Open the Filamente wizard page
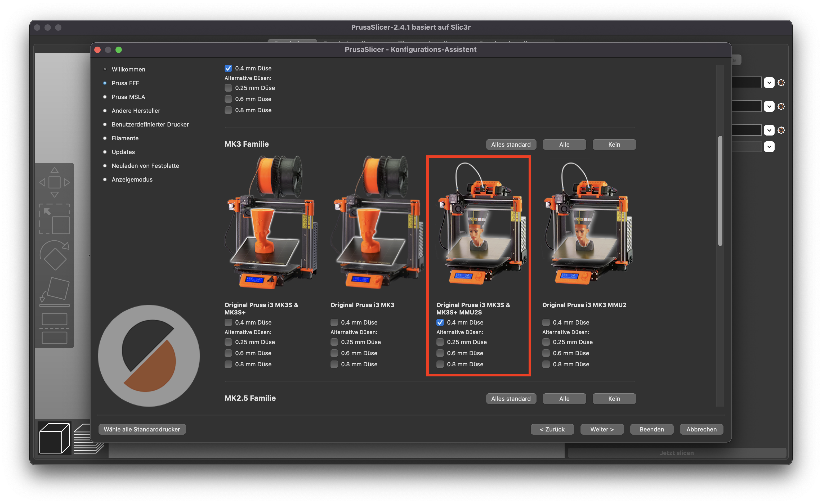Image resolution: width=822 pixels, height=504 pixels. click(125, 138)
